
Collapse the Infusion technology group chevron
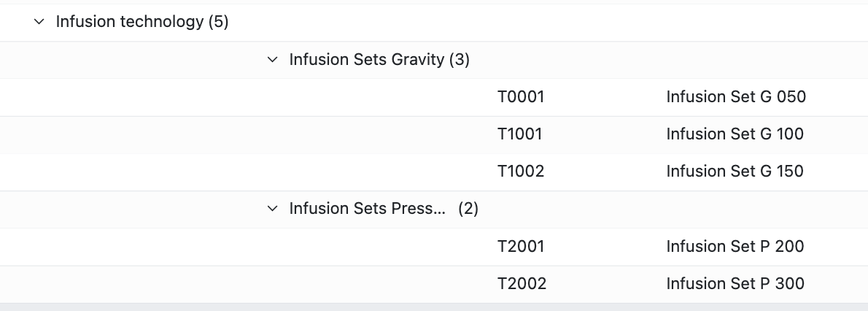(x=39, y=22)
